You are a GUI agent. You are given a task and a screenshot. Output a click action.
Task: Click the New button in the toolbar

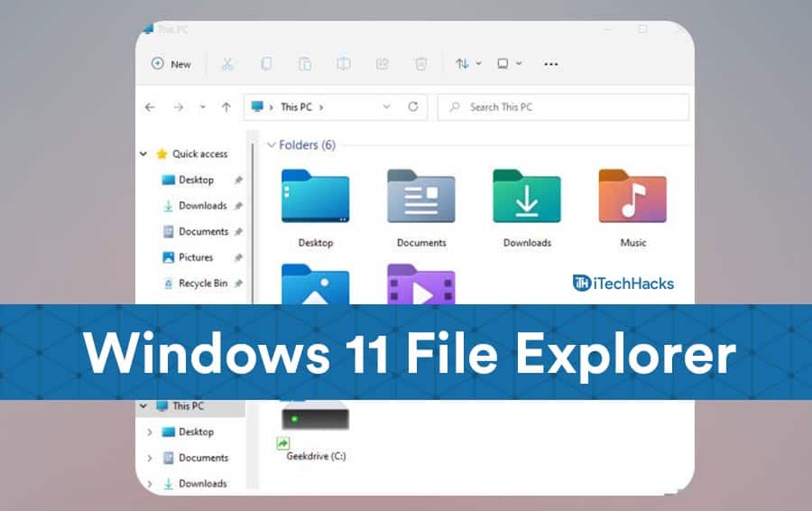click(x=171, y=64)
